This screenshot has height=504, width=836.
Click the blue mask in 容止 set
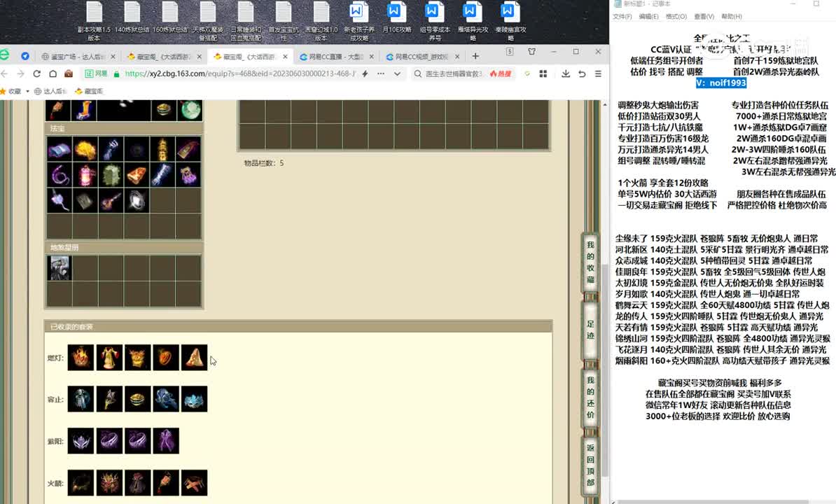(x=194, y=399)
